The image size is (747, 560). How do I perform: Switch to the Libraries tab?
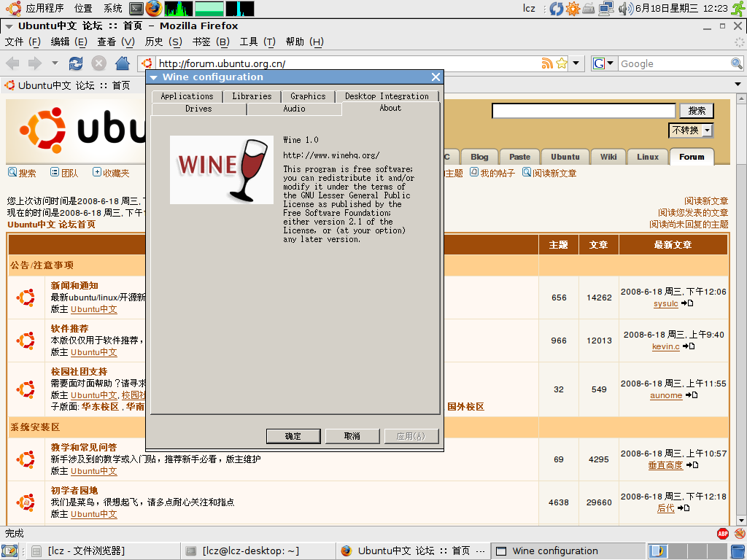click(252, 96)
